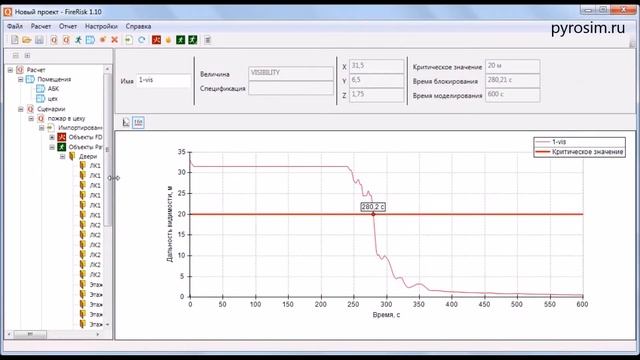
Task: Click the red X delete toolbar icon
Action: coord(115,40)
